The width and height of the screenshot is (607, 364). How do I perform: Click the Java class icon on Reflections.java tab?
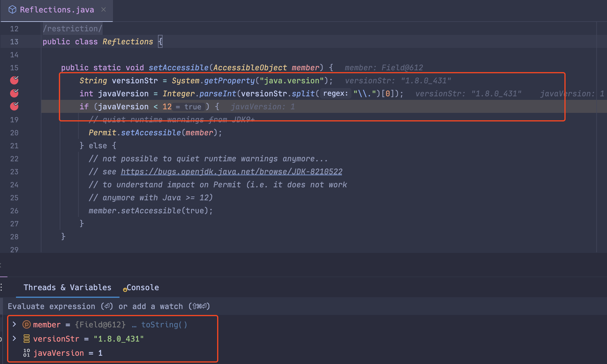(x=12, y=9)
